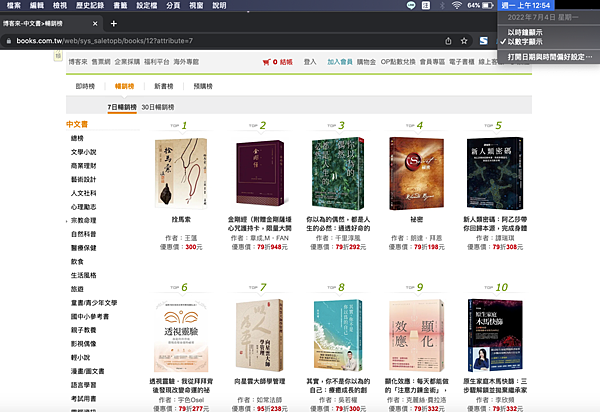
Task: Open 打開日期與時間偏好設定
Action: click(x=550, y=57)
